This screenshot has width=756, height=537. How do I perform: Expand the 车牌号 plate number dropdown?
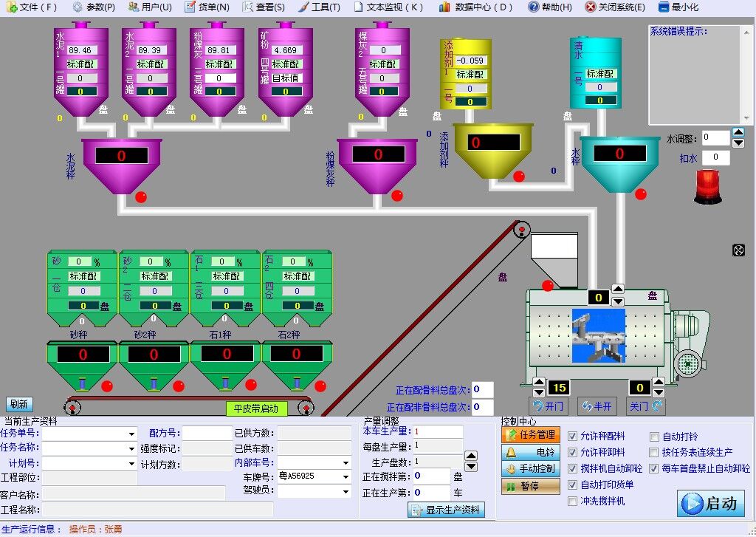click(344, 476)
